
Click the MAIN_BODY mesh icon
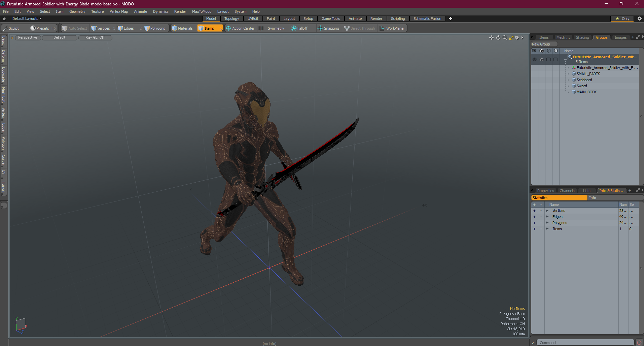pyautogui.click(x=574, y=92)
